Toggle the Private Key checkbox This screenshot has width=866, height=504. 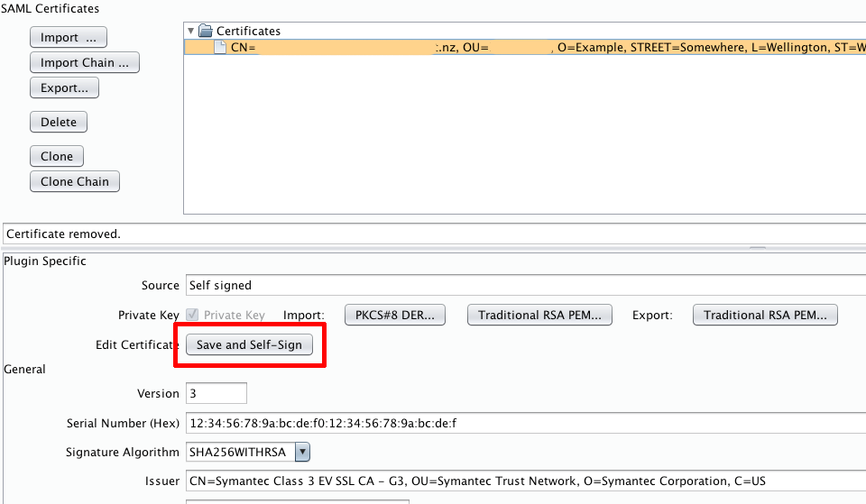click(192, 315)
